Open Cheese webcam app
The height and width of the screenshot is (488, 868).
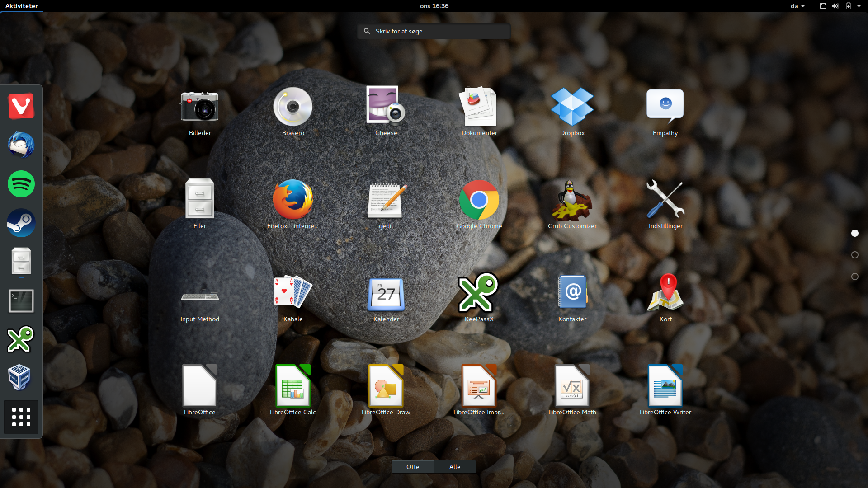[x=386, y=112]
